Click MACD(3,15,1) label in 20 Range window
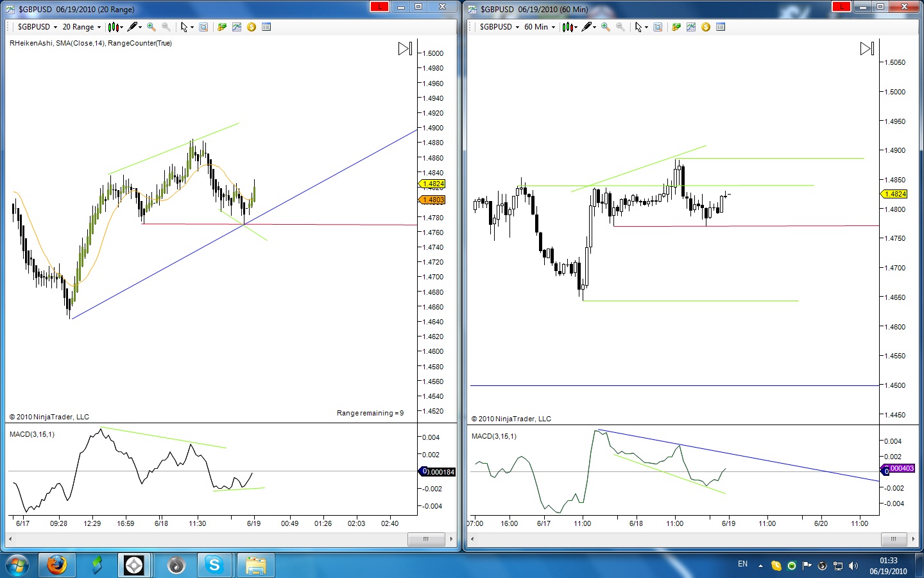The height and width of the screenshot is (578, 924). [32, 434]
